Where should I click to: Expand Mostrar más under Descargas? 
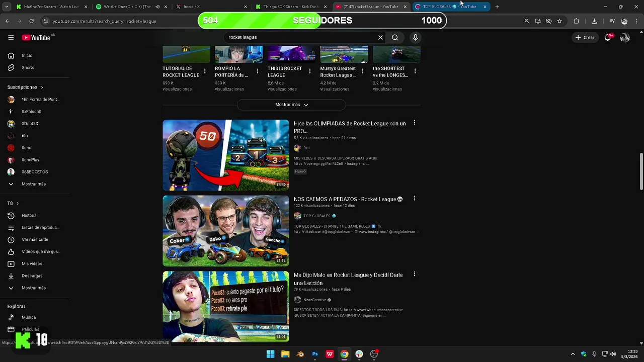click(x=33, y=288)
